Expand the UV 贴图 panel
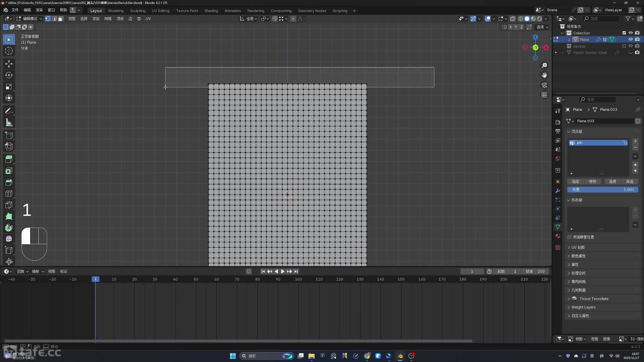The width and height of the screenshot is (644, 362). (x=578, y=247)
